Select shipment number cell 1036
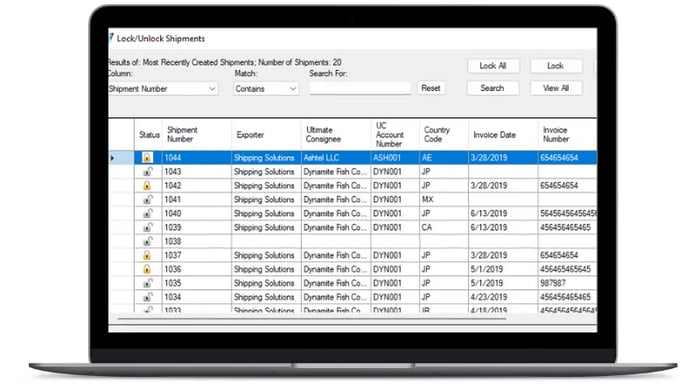Screen dimensions: 700x390 (x=196, y=269)
